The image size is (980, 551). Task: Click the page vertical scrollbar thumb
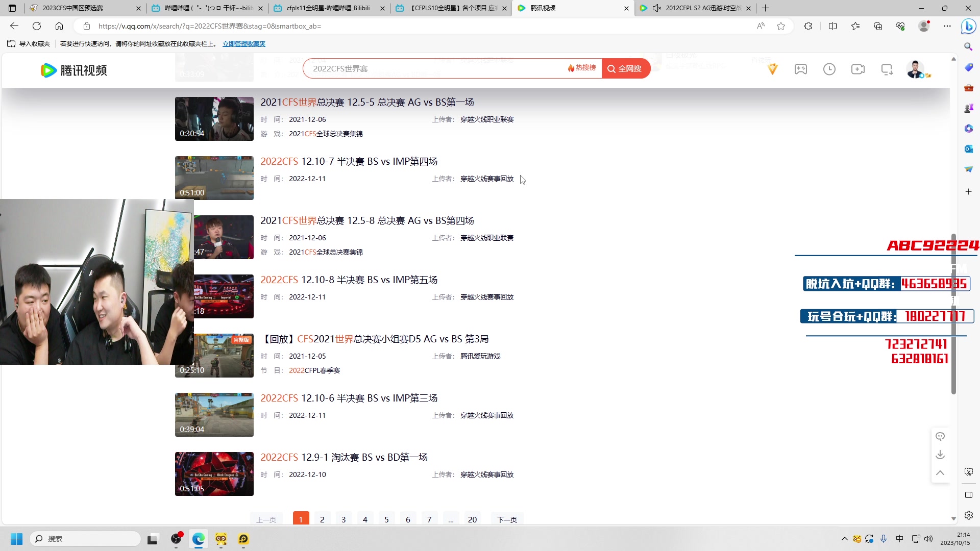click(953, 314)
